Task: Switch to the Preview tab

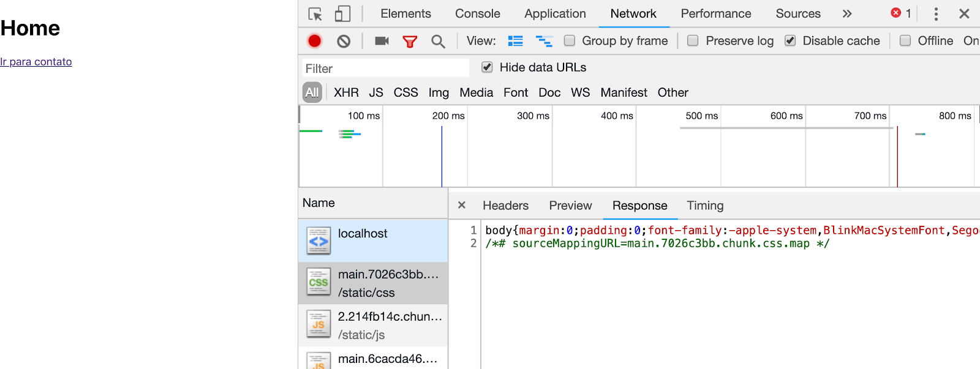Action: coord(570,206)
